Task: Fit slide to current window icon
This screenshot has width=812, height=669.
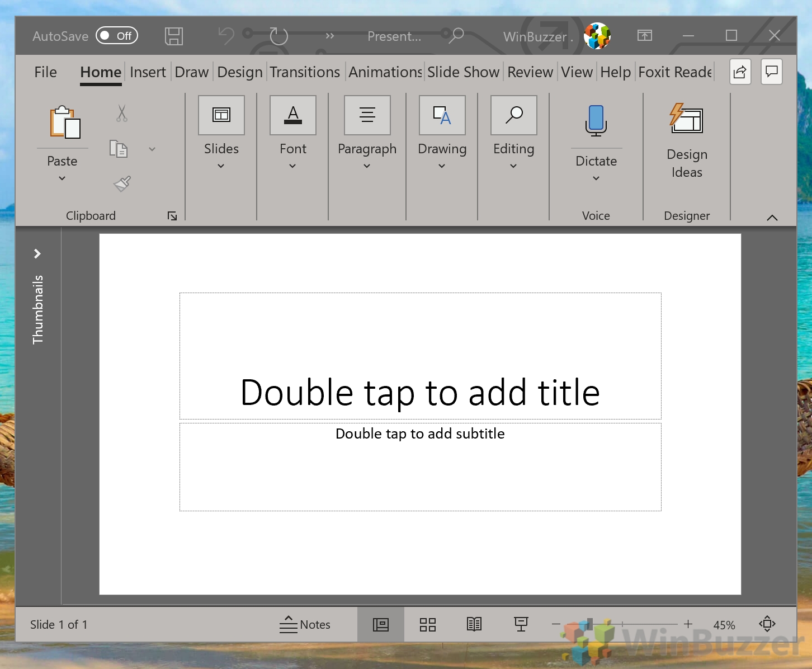Action: click(767, 624)
